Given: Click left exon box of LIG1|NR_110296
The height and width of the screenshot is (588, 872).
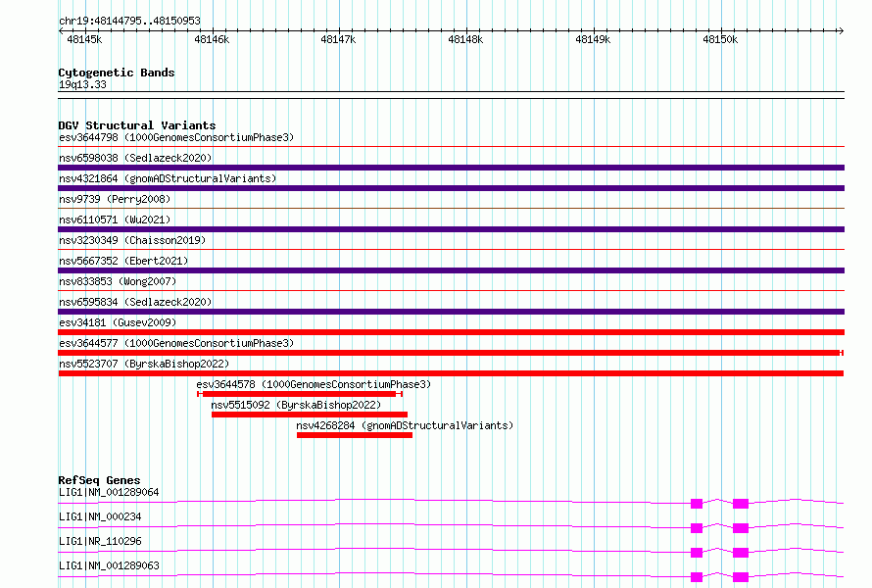Looking at the screenshot, I should 697,553.
